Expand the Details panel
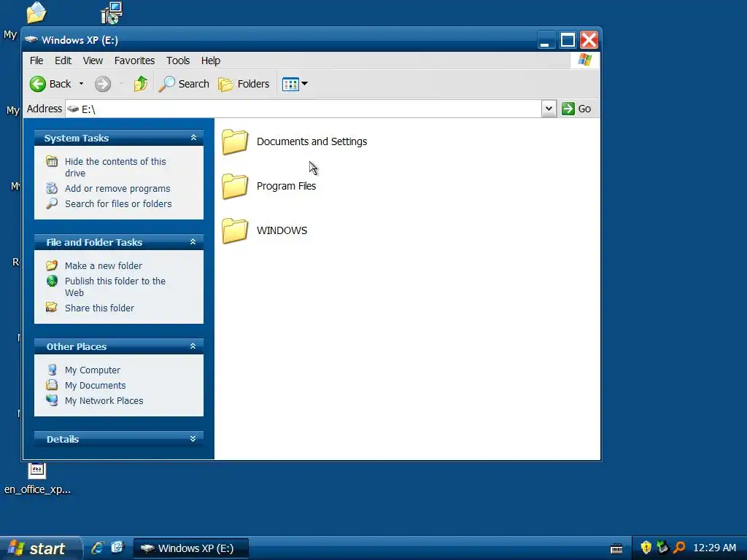 (x=193, y=438)
